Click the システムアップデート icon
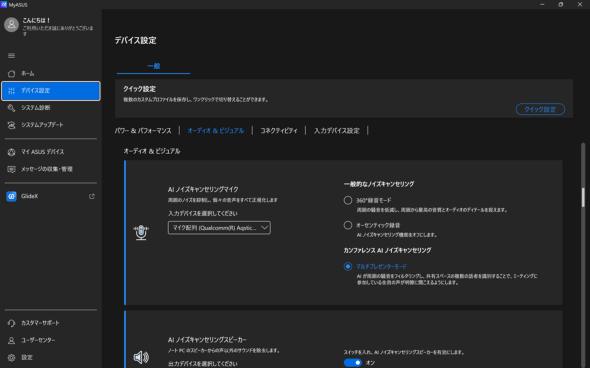Image resolution: width=590 pixels, height=368 pixels. click(x=11, y=125)
